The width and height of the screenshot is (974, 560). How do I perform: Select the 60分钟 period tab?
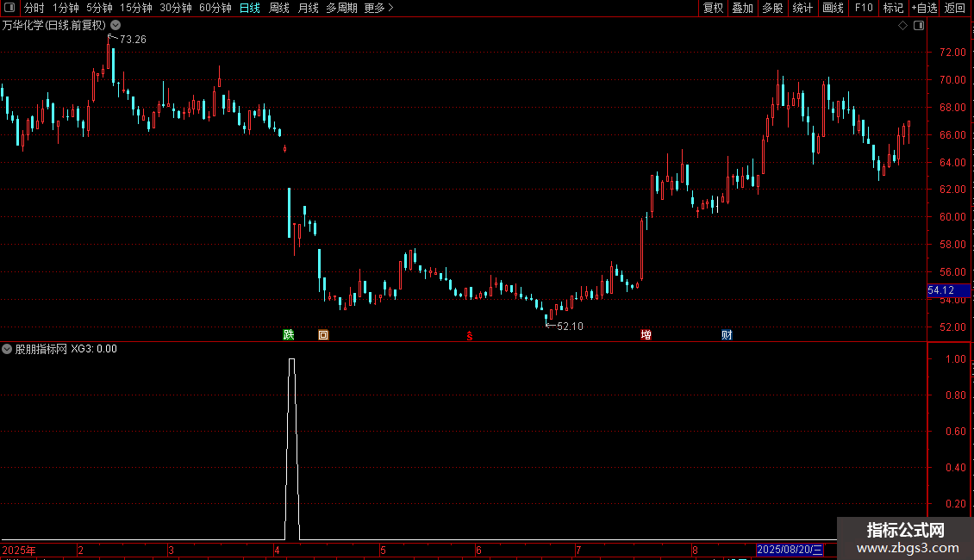click(215, 8)
